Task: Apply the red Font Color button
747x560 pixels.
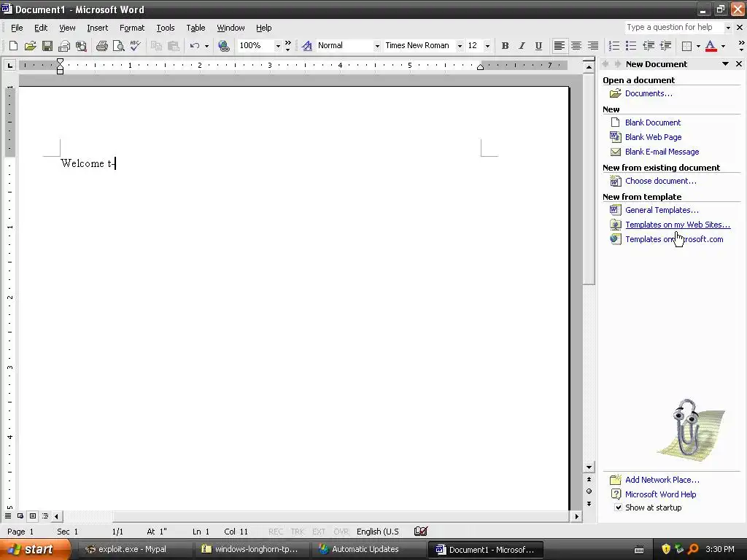Action: pyautogui.click(x=711, y=46)
